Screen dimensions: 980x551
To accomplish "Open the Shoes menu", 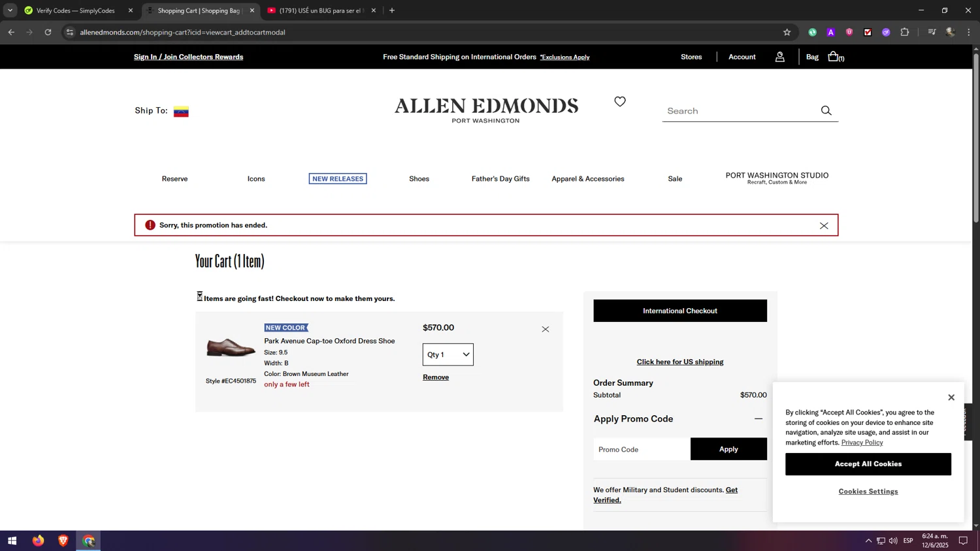I will [419, 179].
